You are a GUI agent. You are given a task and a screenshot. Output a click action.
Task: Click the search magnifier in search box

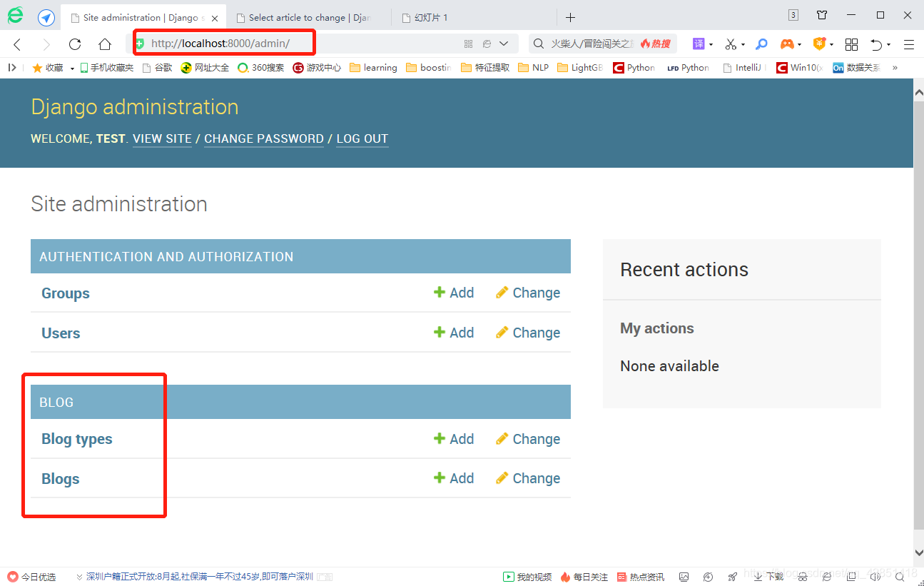tap(539, 44)
